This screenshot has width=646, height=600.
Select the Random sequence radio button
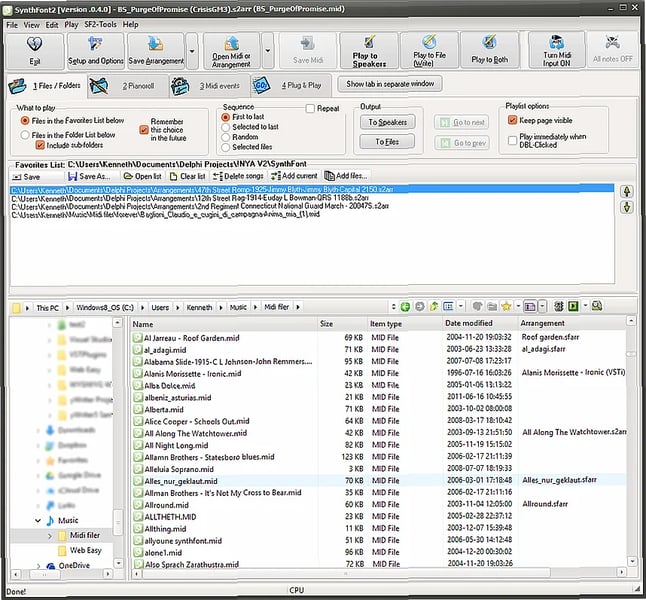tap(225, 137)
